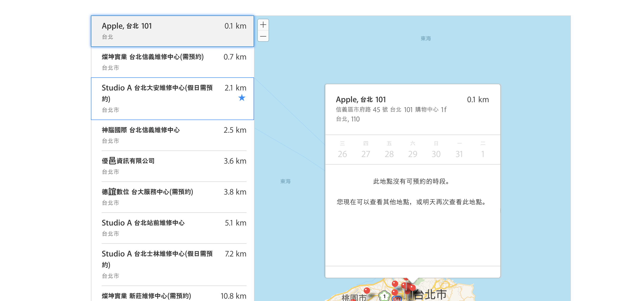Click the red pin nearest 桃園市 label
644x301 pixels.
[x=367, y=290]
